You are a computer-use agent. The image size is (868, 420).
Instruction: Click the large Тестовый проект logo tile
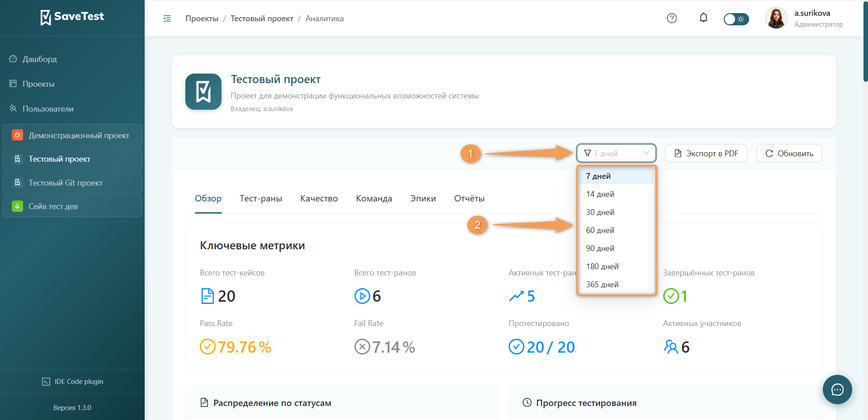[x=203, y=92]
